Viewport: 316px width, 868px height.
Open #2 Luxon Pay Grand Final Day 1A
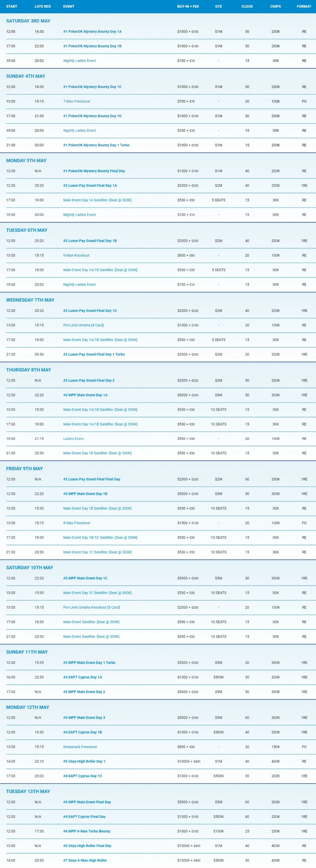pyautogui.click(x=90, y=185)
